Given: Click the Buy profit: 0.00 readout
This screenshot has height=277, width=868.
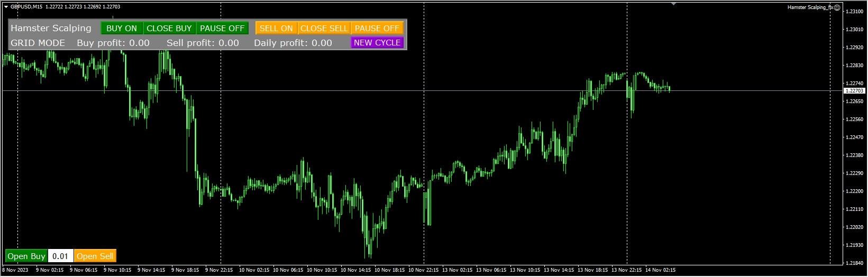Looking at the screenshot, I should [113, 43].
